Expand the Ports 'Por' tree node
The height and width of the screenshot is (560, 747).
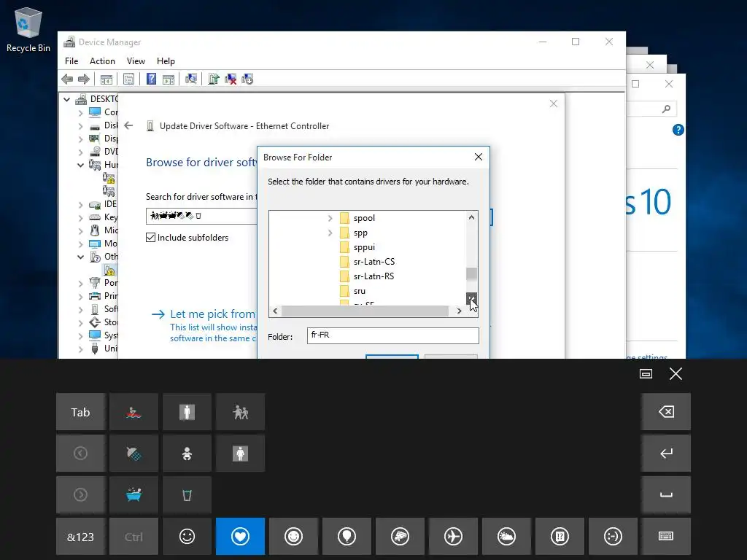pos(80,284)
